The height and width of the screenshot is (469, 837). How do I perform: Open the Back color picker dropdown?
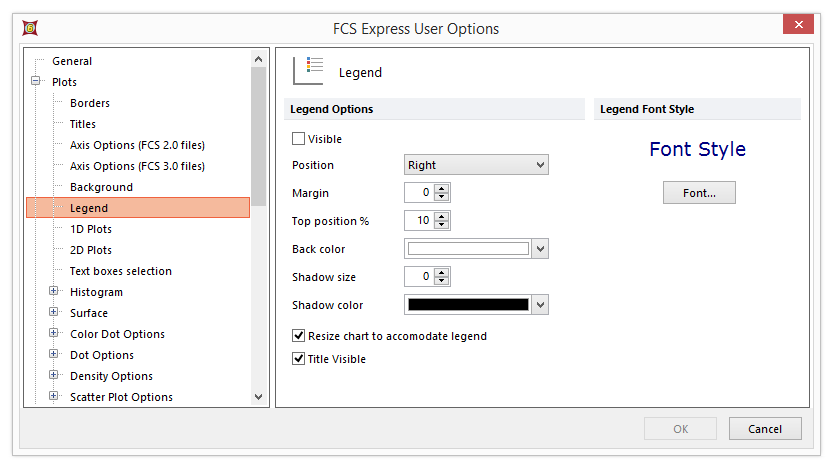click(540, 249)
